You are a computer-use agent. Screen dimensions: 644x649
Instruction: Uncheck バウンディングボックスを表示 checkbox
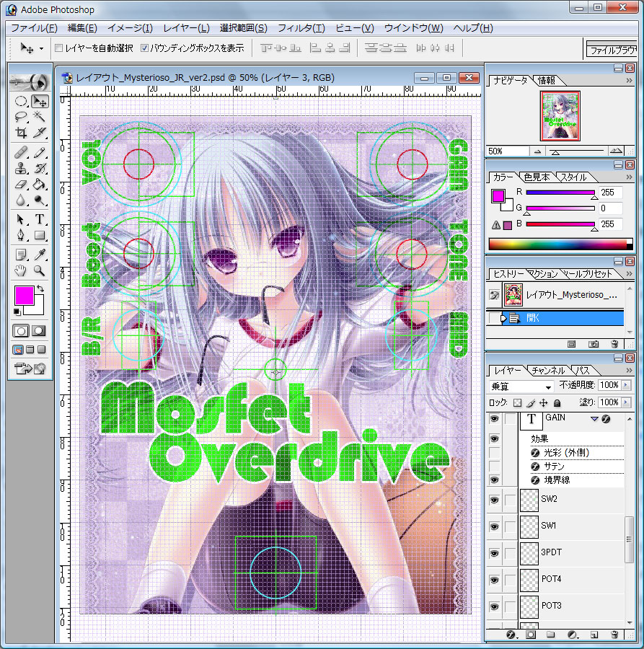144,48
